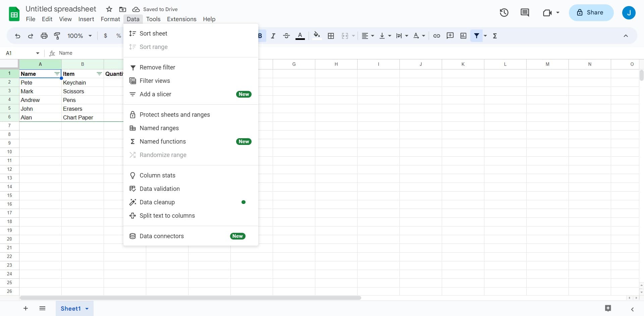Toggle bold formatting
The width and height of the screenshot is (644, 316).
[260, 36]
